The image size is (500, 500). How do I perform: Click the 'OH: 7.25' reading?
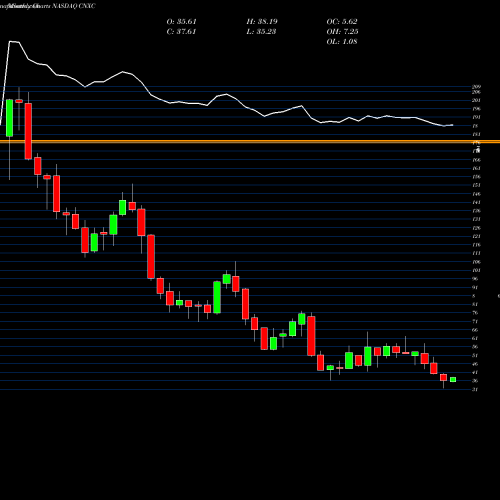tap(342, 32)
